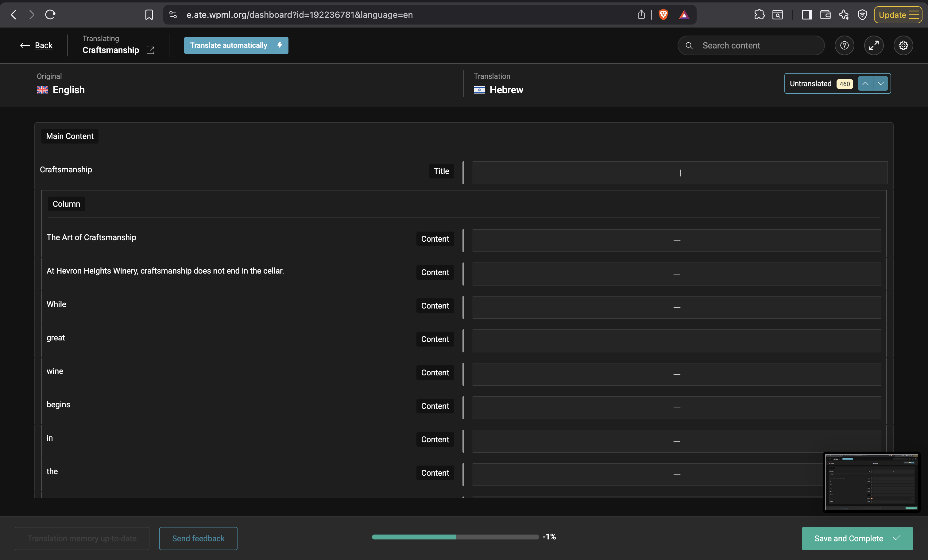Viewport: 928px width, 560px height.
Task: Add translation for Craftsmanship title
Action: pos(680,173)
